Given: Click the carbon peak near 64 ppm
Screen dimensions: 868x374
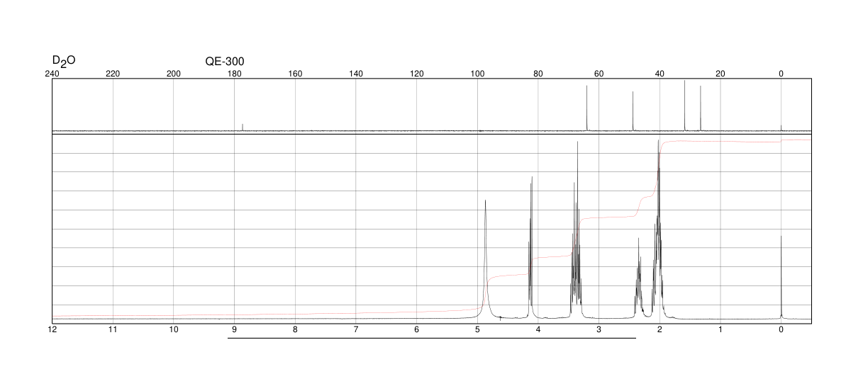Looking at the screenshot, I should [587, 108].
